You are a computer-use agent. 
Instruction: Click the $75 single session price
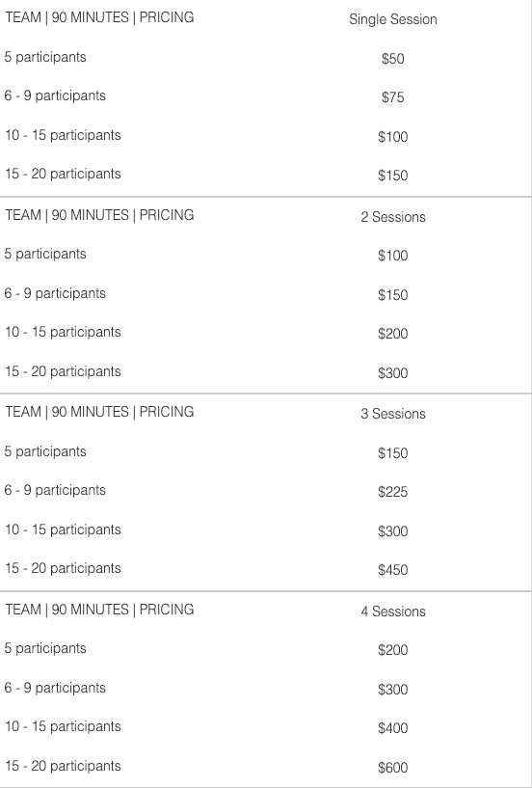coord(393,97)
